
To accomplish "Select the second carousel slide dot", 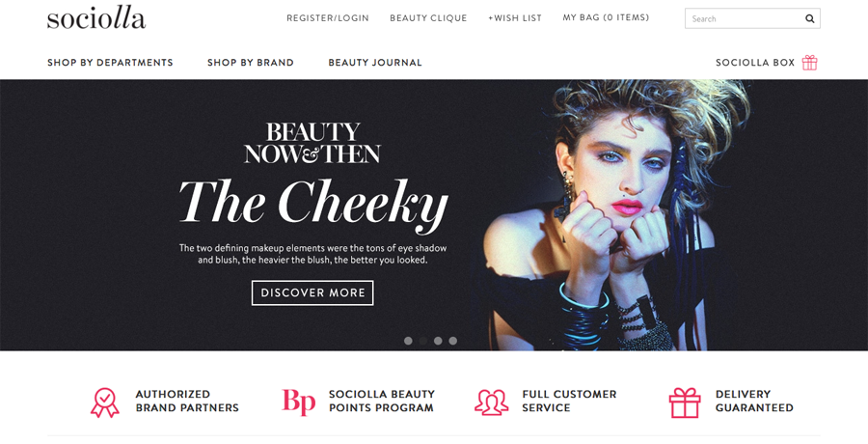I will 423,341.
